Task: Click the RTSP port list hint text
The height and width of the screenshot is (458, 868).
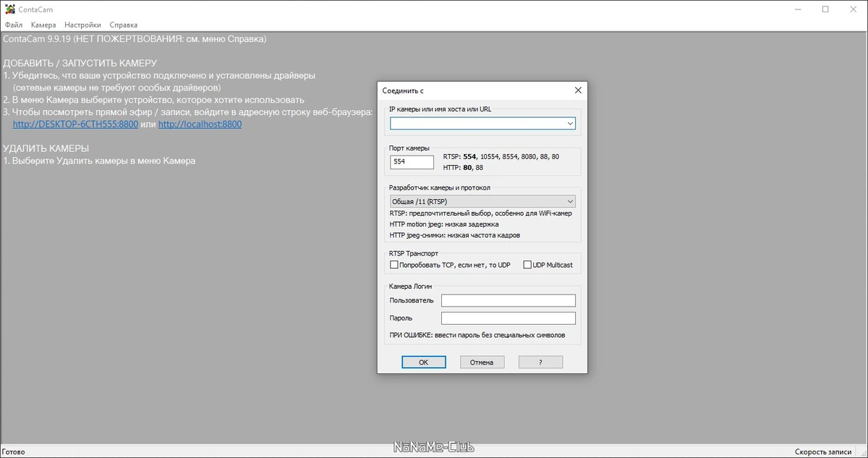Action: point(501,156)
